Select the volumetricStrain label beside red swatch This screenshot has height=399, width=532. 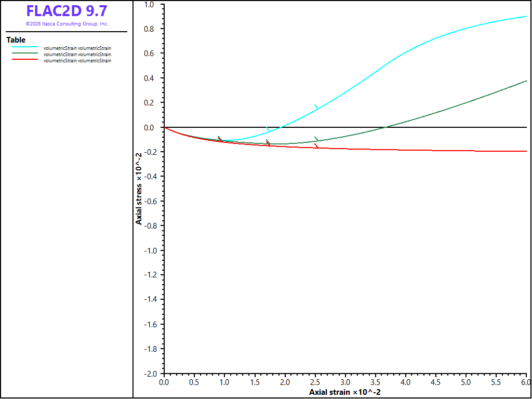pyautogui.click(x=77, y=61)
